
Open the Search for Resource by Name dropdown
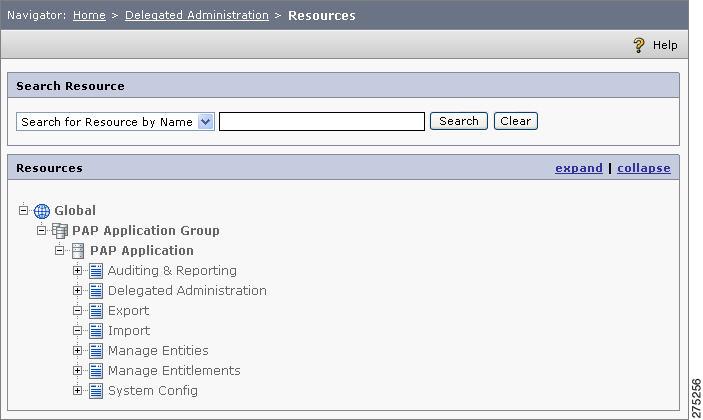pyautogui.click(x=206, y=121)
